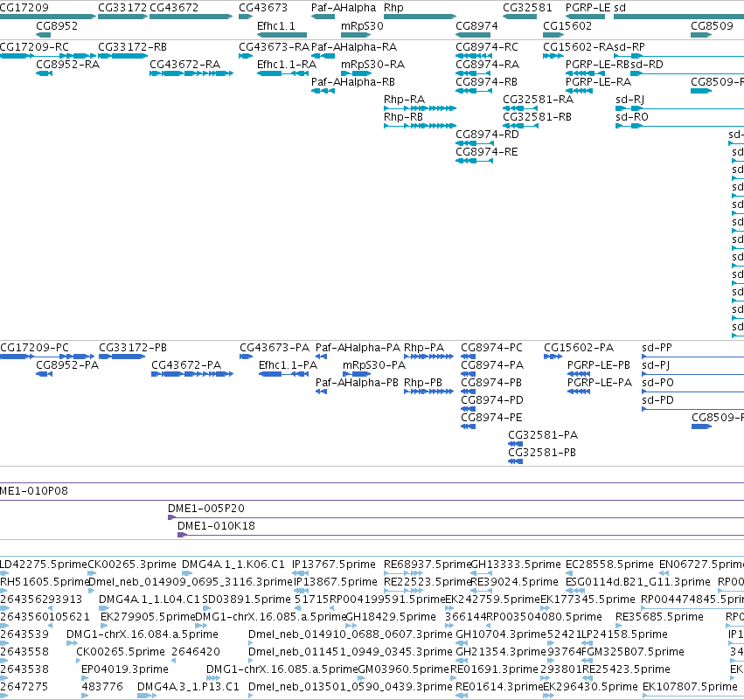The image size is (744, 700).
Task: Select transcript Rhp-RA
Action: point(404,100)
